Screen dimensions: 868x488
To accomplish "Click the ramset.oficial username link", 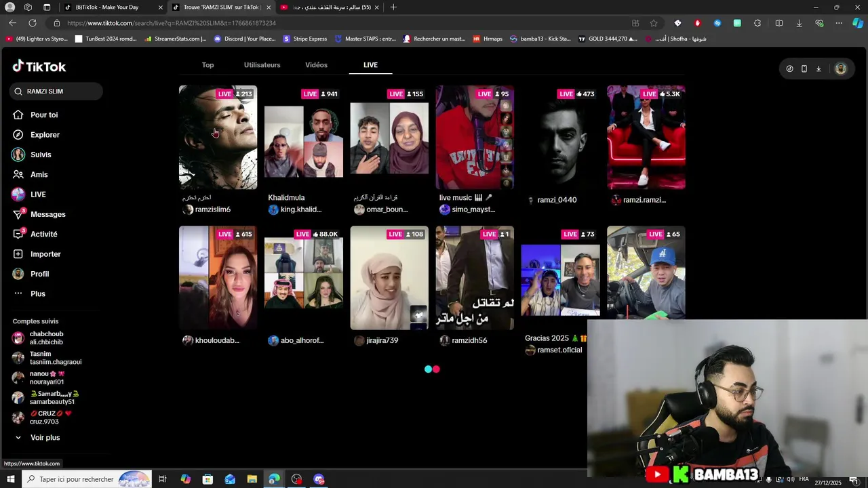I will (559, 350).
